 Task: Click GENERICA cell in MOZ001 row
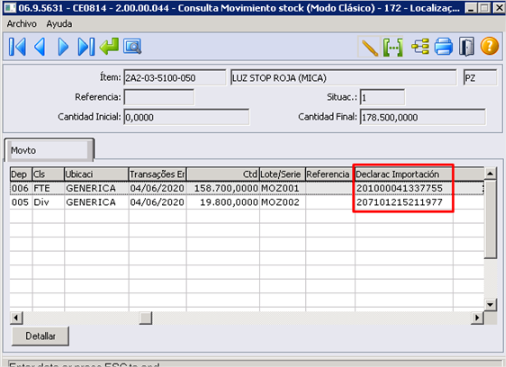click(x=96, y=188)
